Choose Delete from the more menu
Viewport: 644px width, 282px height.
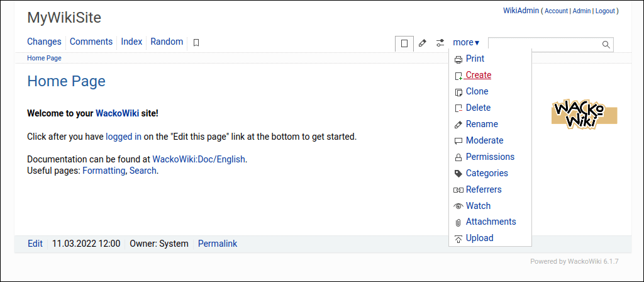(478, 108)
